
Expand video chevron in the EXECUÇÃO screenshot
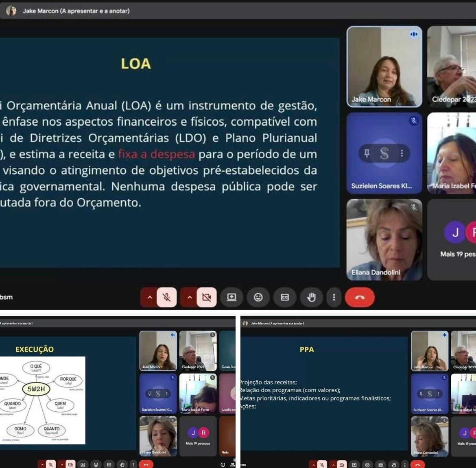click(62, 464)
